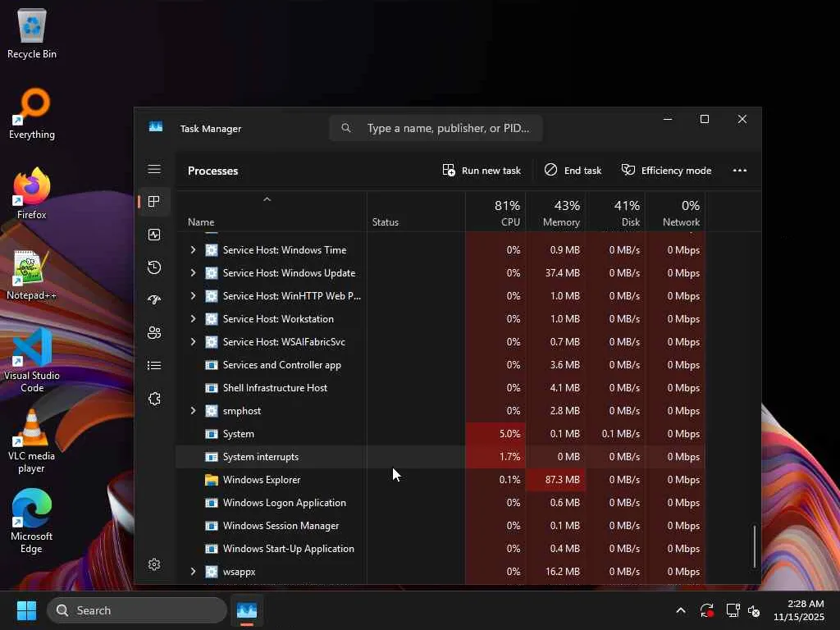Select Windows Start-Up Application row
The height and width of the screenshot is (630, 840).
[441, 549]
